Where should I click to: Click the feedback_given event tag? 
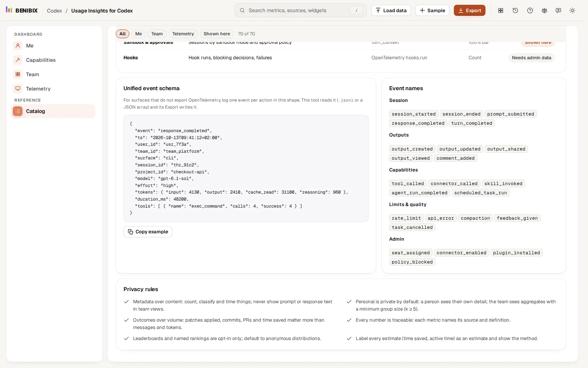(x=517, y=218)
